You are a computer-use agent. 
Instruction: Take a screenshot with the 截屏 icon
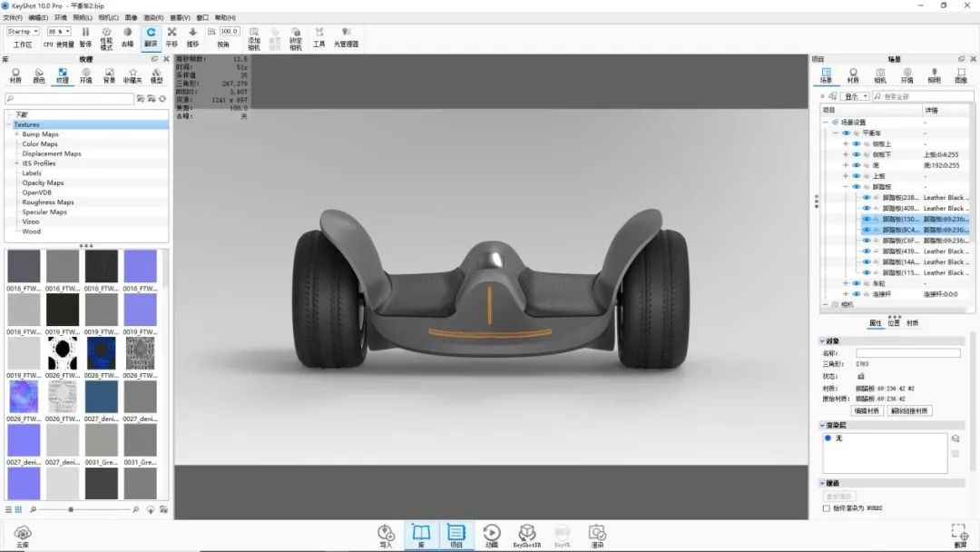point(959,534)
